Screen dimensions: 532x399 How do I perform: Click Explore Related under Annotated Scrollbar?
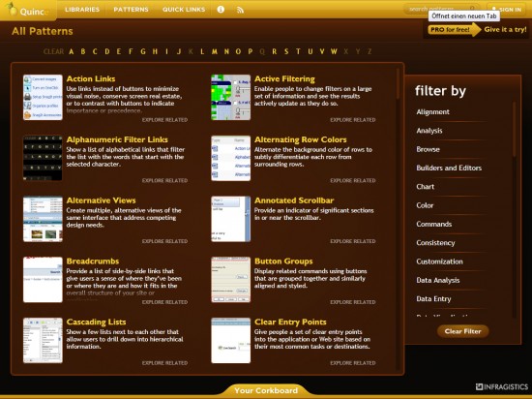[x=353, y=241]
